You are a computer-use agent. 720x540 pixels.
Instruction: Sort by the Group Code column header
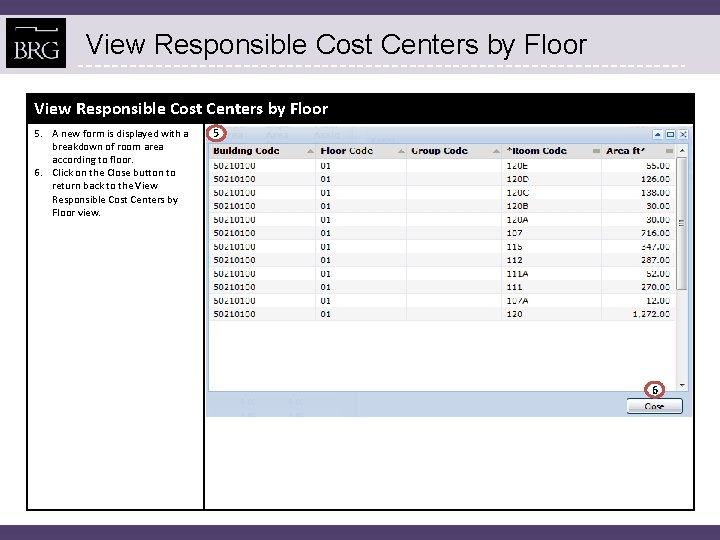tap(454, 151)
